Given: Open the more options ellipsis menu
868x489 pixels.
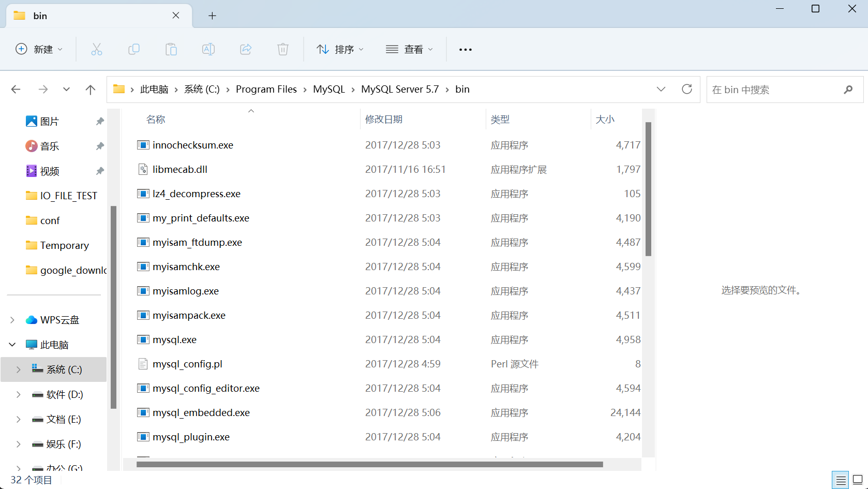Looking at the screenshot, I should [466, 50].
